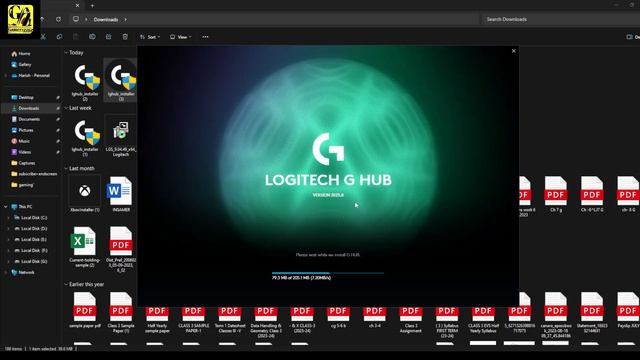Select the Half Yearly sample paper PDF
Image resolution: width=640 pixels, height=360 pixels.
coord(157,320)
